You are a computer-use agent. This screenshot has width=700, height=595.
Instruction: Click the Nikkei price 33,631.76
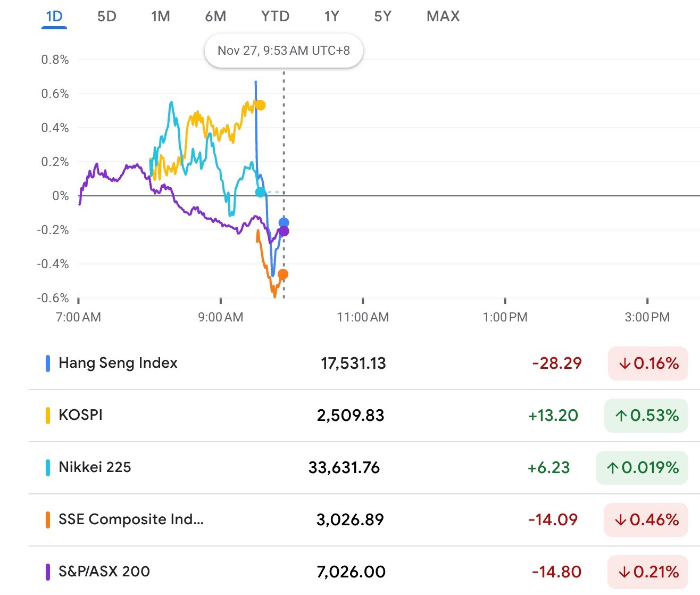point(344,468)
